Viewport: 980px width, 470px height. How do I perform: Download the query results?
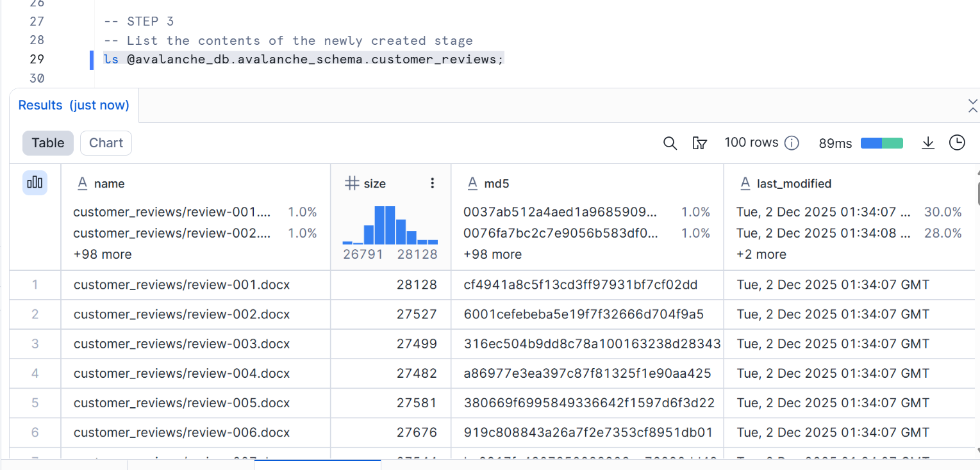point(927,143)
